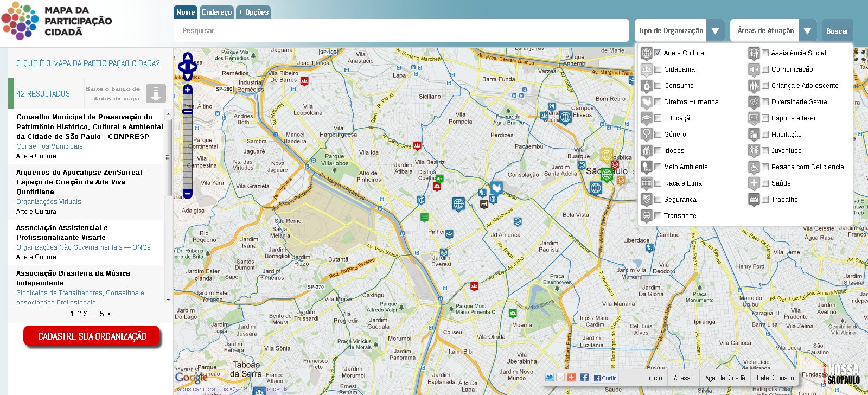868x395 pixels.
Task: Check the Juventude checkbox
Action: coord(765,151)
